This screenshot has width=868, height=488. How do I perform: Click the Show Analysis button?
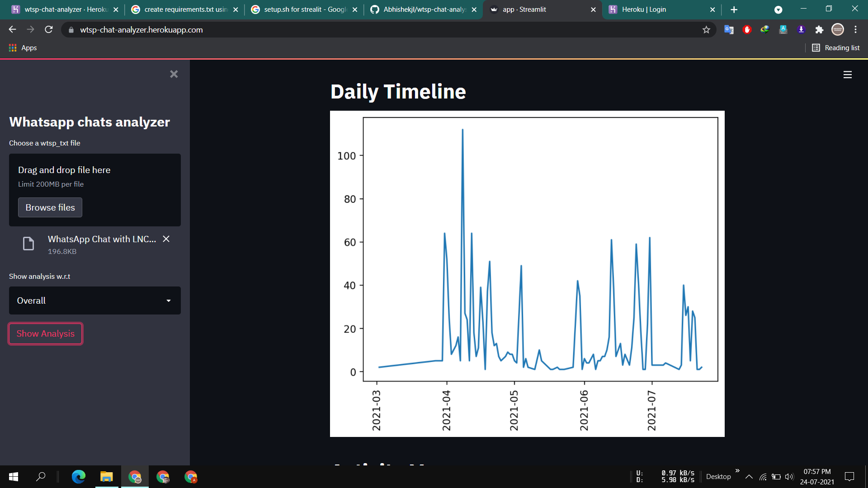(45, 333)
